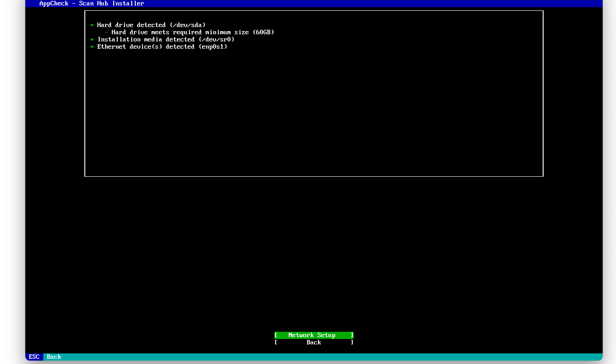Image resolution: width=616 pixels, height=364 pixels.
Task: Click the 'AppCheck - Scan Hub Installer' title
Action: tap(92, 3)
